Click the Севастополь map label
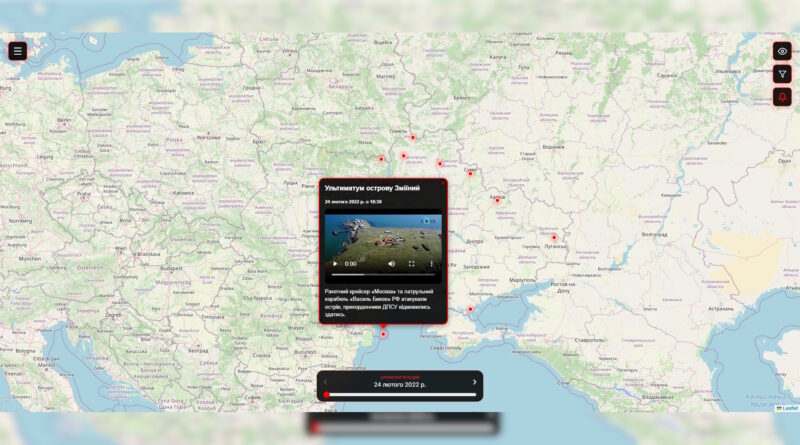Viewport: 800px width, 445px height. (446, 348)
